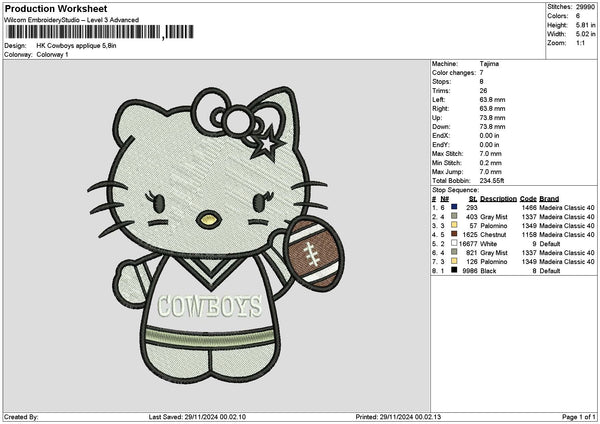This screenshot has width=600, height=424.
Task: Click 'Gray Mist' description in stop 2
Action: (x=494, y=217)
